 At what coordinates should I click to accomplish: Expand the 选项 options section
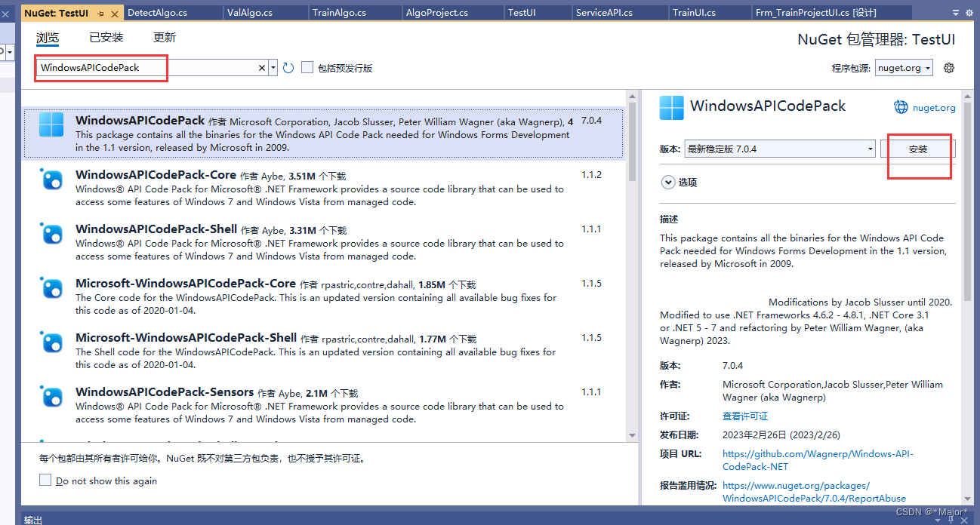(668, 182)
